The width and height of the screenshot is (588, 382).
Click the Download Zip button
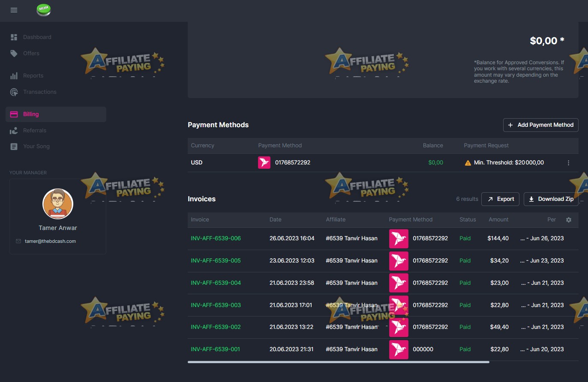coord(551,199)
